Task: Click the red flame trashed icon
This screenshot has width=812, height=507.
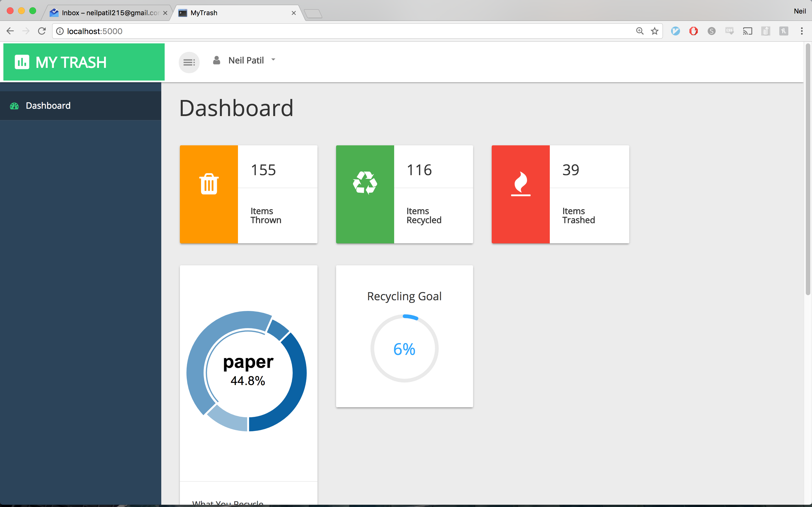Action: [520, 184]
